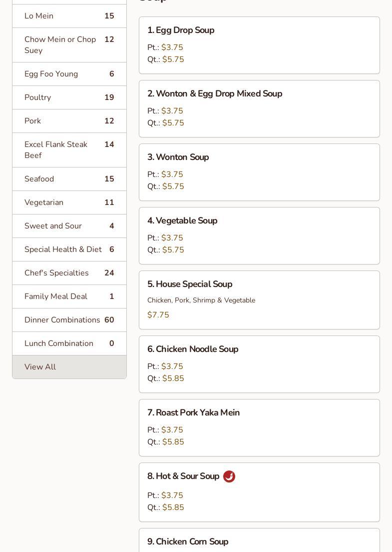Open the Poultry category
This screenshot has height=552, width=392.
click(x=69, y=97)
